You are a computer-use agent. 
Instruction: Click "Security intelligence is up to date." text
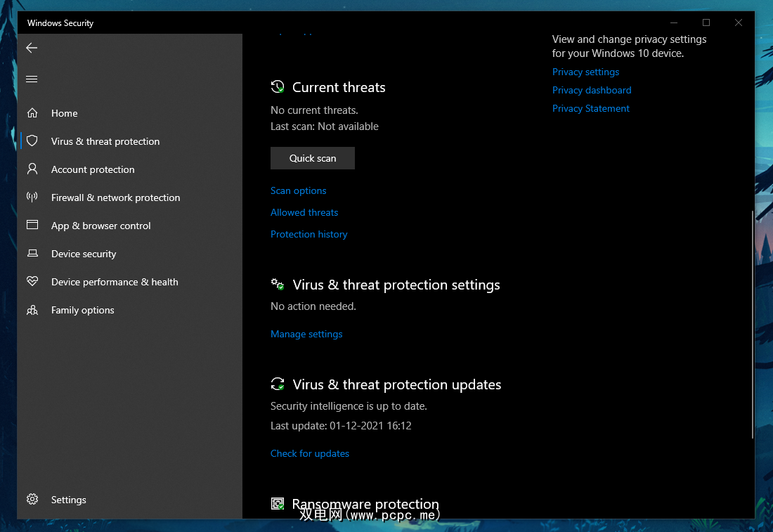[x=349, y=406]
